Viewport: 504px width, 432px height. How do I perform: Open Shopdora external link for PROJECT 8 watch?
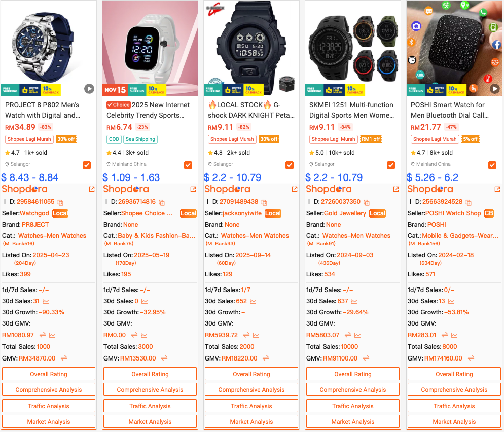[x=92, y=189]
